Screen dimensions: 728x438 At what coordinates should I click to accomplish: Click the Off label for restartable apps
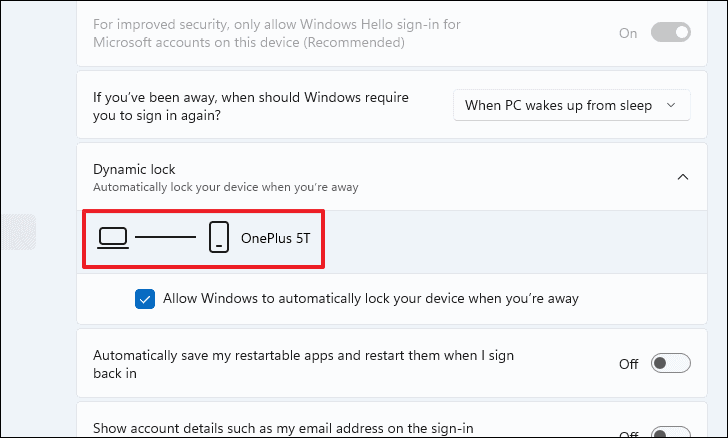pos(628,364)
